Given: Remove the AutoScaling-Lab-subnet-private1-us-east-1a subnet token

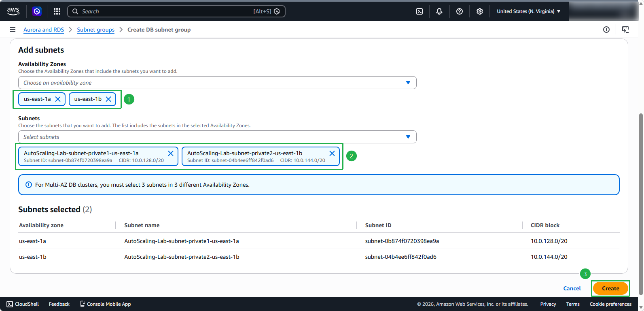Looking at the screenshot, I should [x=171, y=153].
